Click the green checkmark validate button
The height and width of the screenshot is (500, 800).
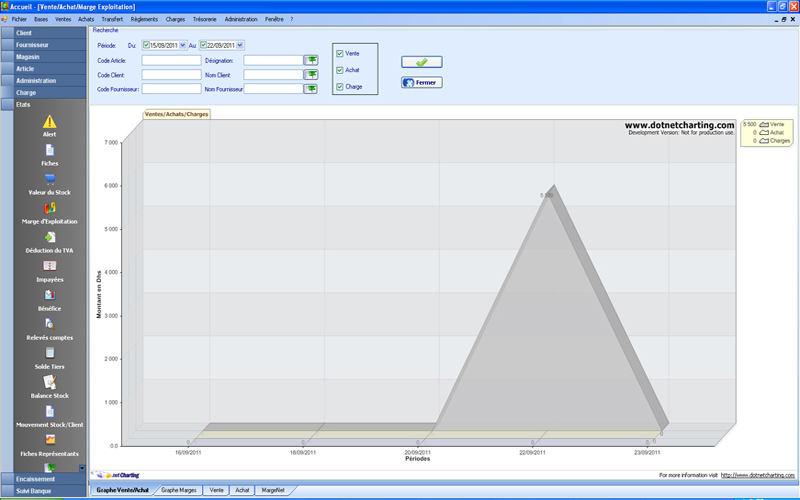point(421,62)
